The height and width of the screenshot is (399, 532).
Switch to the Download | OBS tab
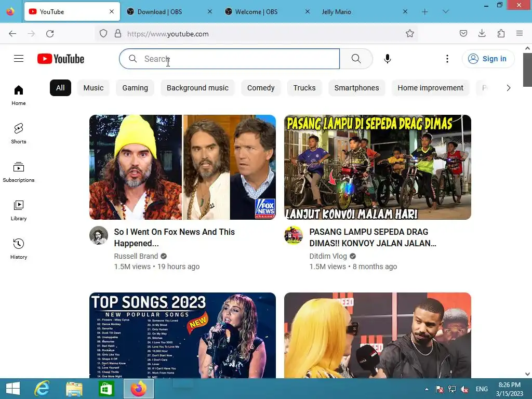(x=169, y=12)
